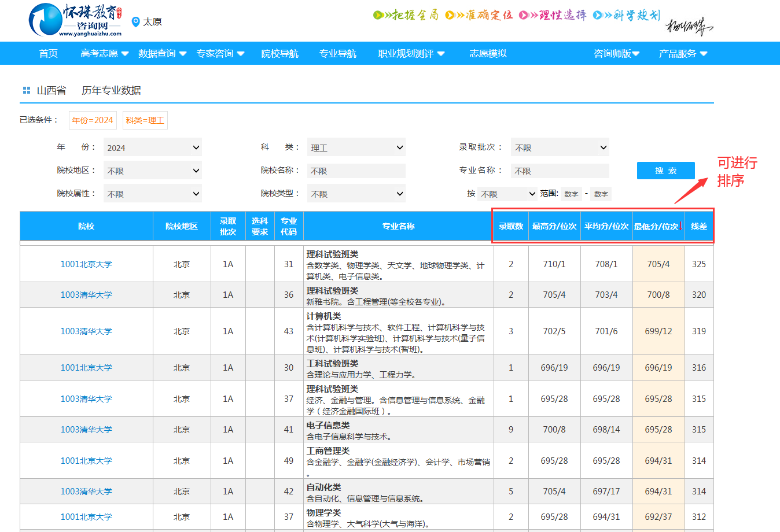This screenshot has height=532, width=780.
Task: Open the 年份 dropdown showing 2024
Action: tap(153, 147)
